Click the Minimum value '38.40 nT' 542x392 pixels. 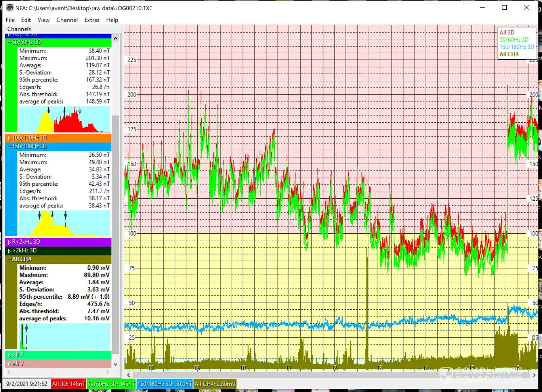tap(99, 51)
